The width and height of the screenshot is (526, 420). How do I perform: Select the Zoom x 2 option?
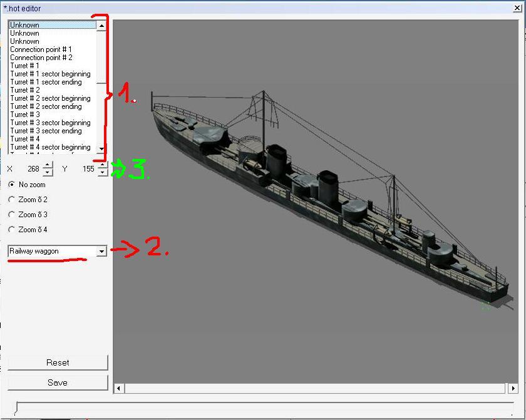coord(28,200)
